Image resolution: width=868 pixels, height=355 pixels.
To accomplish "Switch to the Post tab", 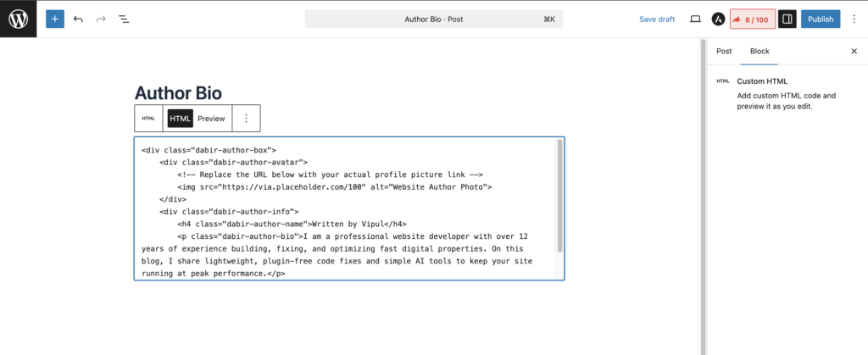I will (x=724, y=51).
